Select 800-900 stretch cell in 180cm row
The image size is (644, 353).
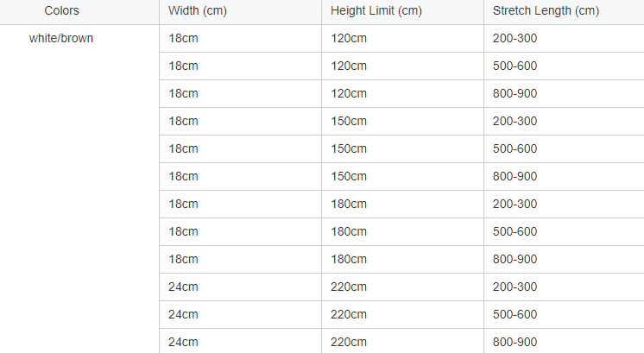click(x=515, y=259)
